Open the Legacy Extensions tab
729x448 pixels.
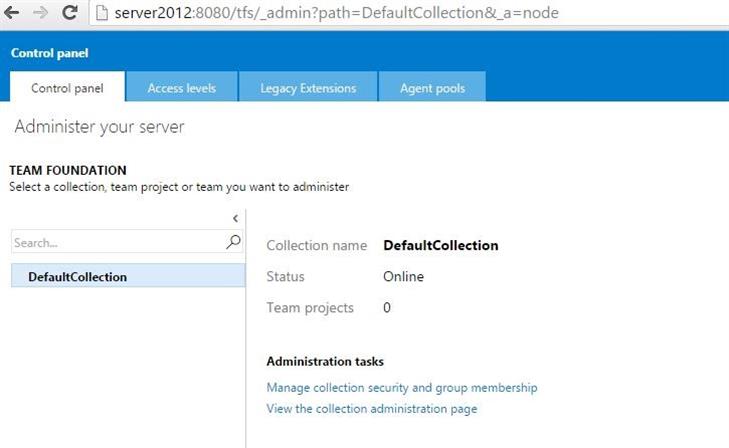point(308,88)
